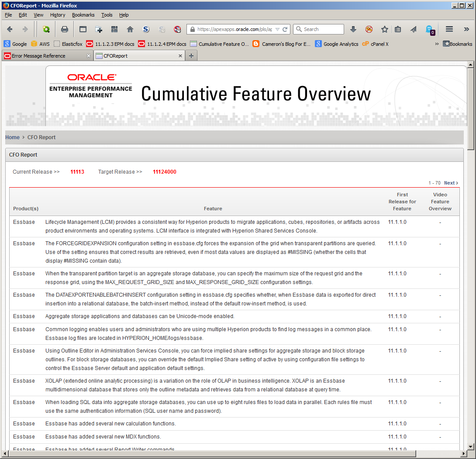Sort by Video Feature Overview header

[440, 202]
